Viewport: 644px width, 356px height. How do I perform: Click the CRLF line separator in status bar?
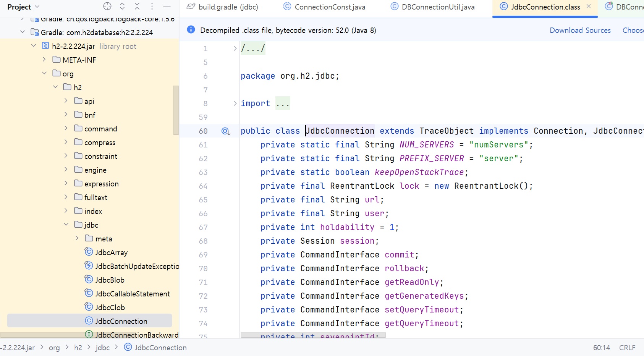[627, 348]
